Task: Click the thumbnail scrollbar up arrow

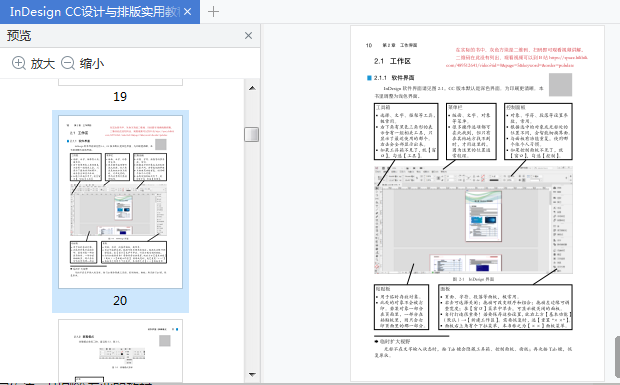Action: (x=252, y=88)
